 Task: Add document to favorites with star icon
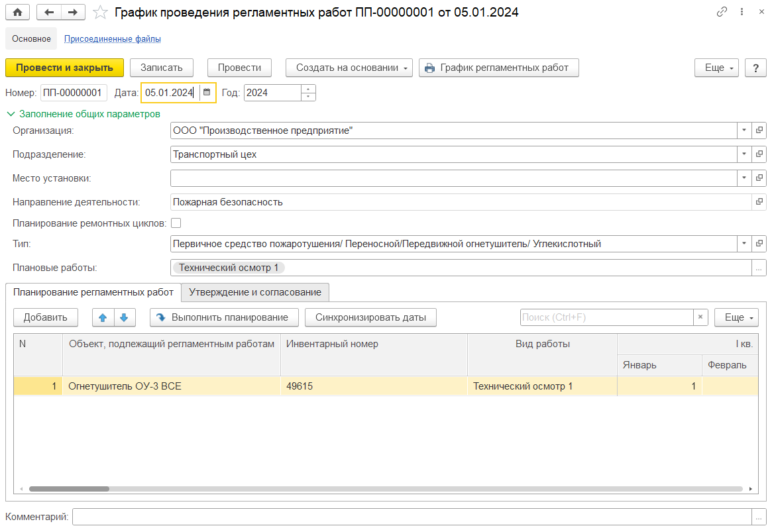[x=99, y=12]
